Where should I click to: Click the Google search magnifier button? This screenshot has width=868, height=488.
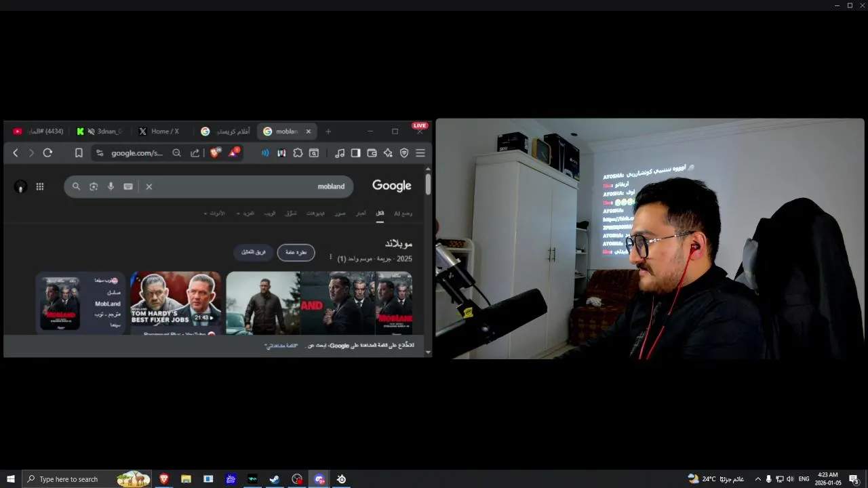coord(76,186)
